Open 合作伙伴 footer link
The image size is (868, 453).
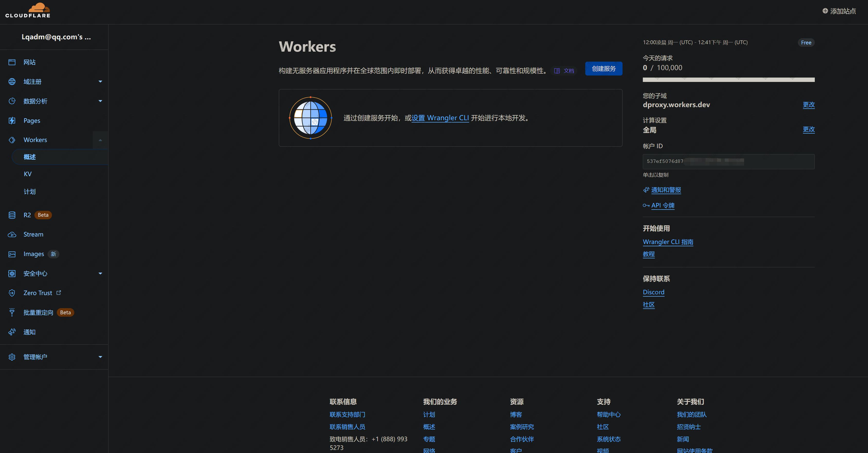click(x=522, y=439)
